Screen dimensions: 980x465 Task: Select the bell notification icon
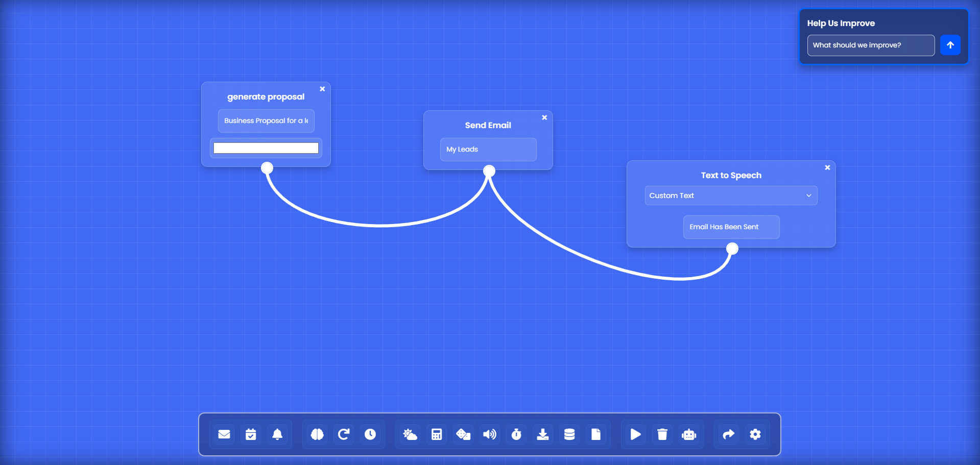click(277, 434)
